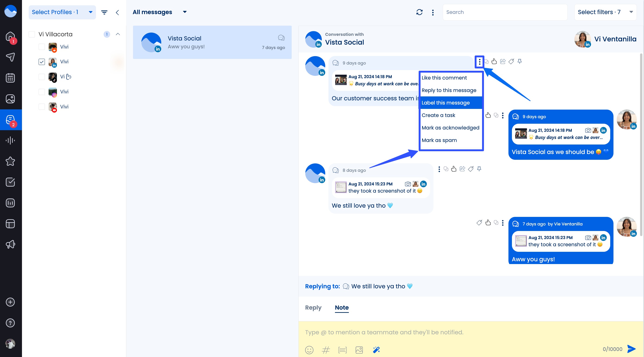
Task: Open the Inbox icon in the sidebar
Action: (x=10, y=120)
